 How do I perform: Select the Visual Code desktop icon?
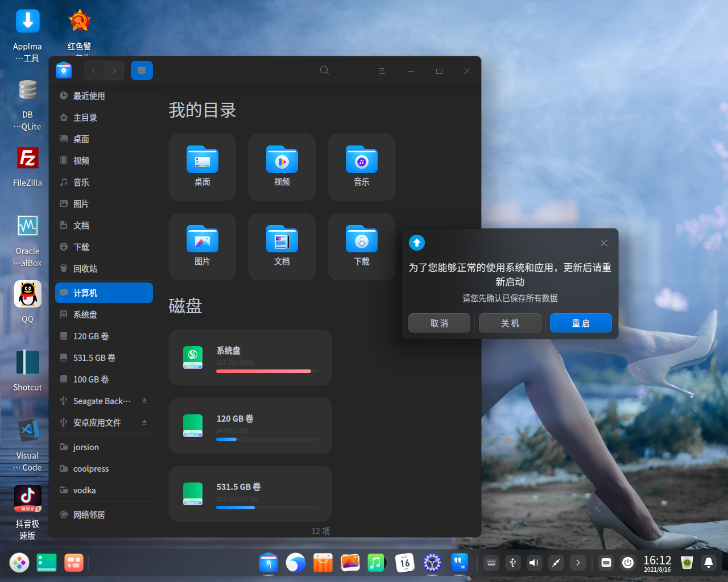[27, 445]
